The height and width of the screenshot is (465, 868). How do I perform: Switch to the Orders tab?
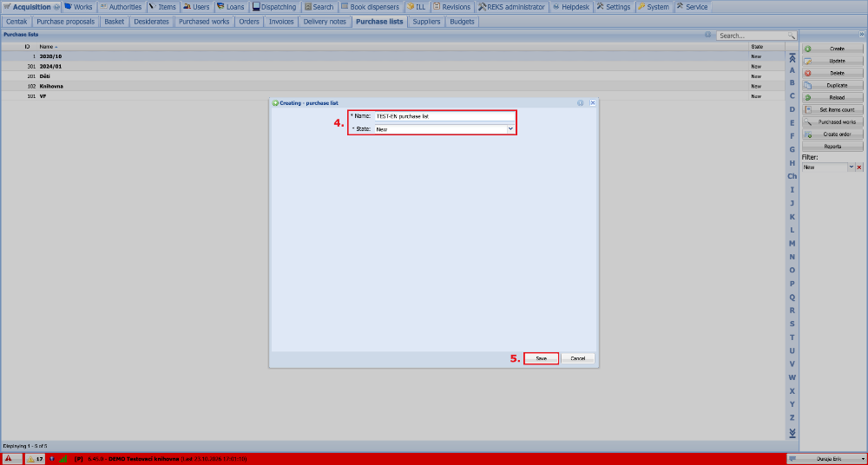249,22
